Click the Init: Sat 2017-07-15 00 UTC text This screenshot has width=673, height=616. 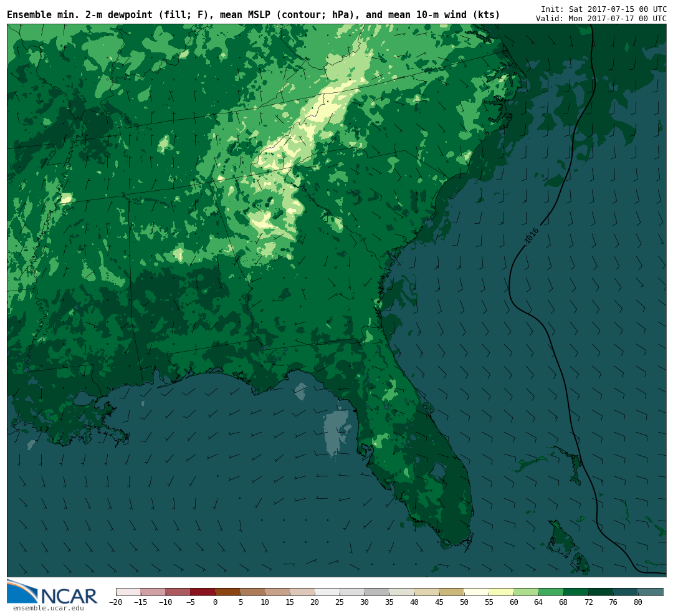[x=603, y=9]
